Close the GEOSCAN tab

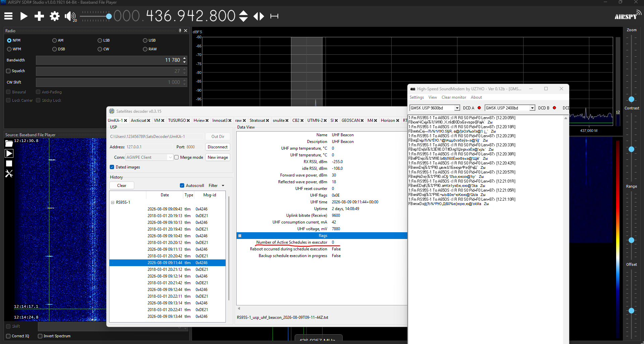(362, 120)
